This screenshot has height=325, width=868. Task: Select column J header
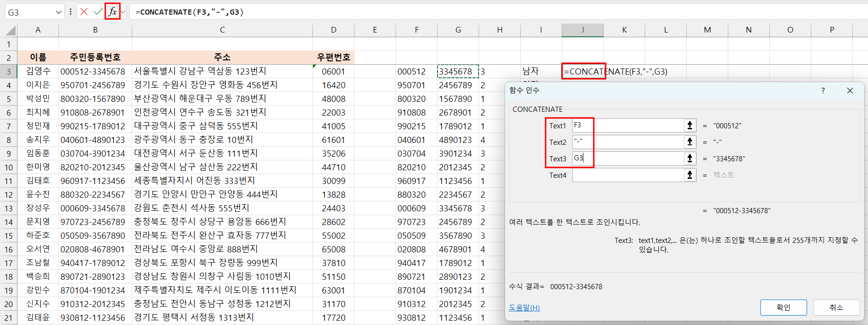[582, 30]
